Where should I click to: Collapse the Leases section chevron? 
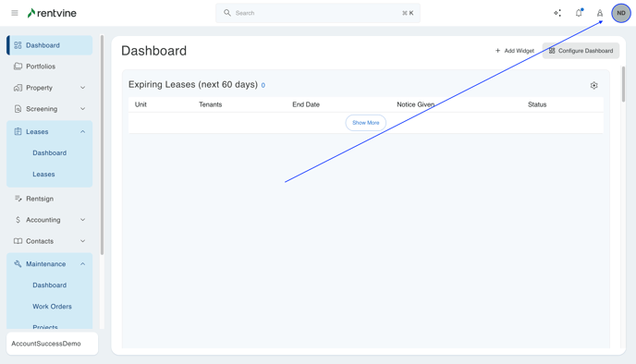click(83, 132)
